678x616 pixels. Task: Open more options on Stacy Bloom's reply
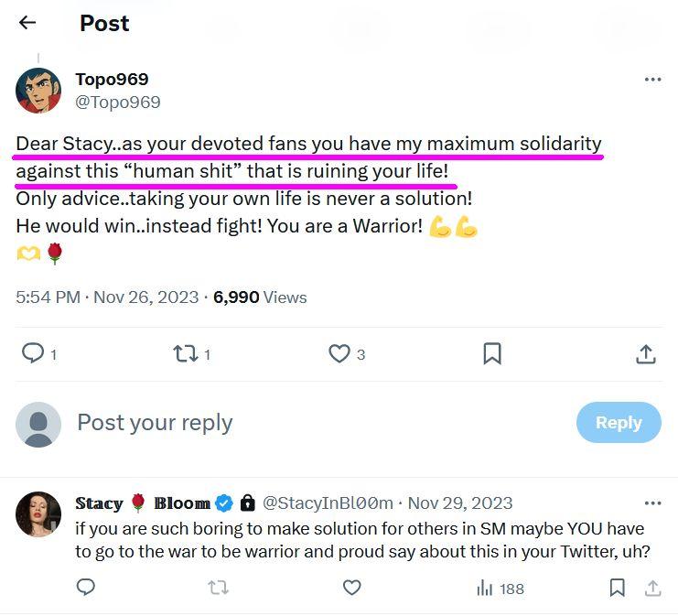tap(652, 503)
